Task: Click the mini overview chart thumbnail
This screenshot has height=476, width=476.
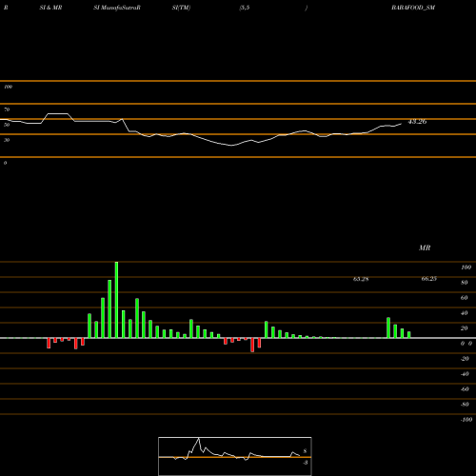Action: tap(235, 456)
